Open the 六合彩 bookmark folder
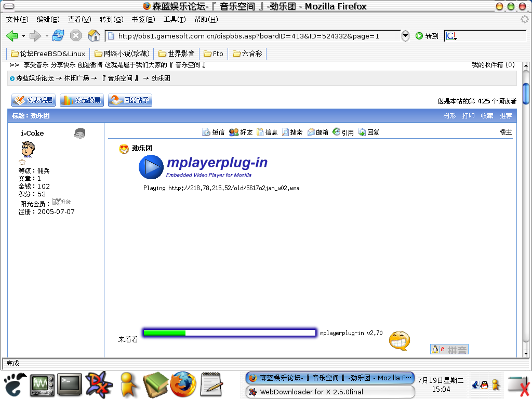This screenshot has width=532, height=399. [247, 54]
